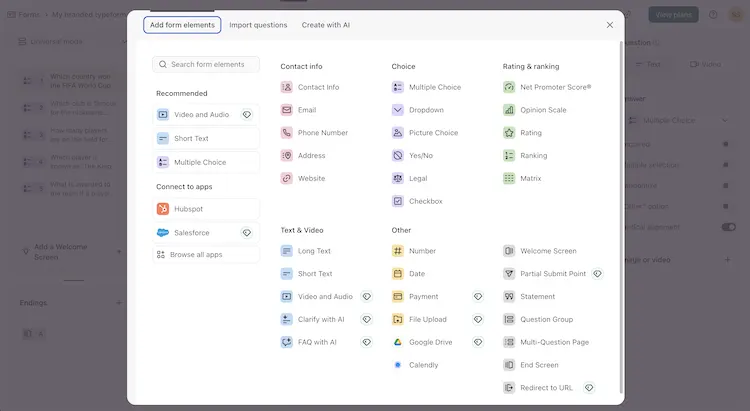Select the Contact Info element icon

coord(287,87)
